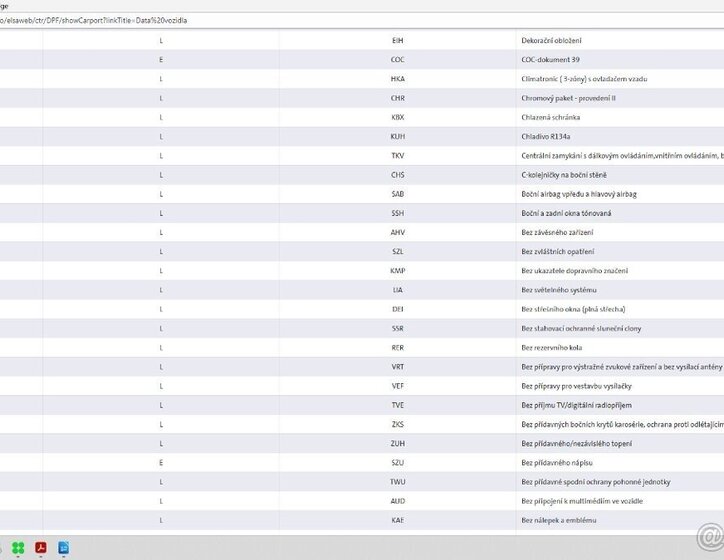Launch Adobe Acrobat PDF icon in taskbar
The width and height of the screenshot is (724, 560).
point(42,547)
